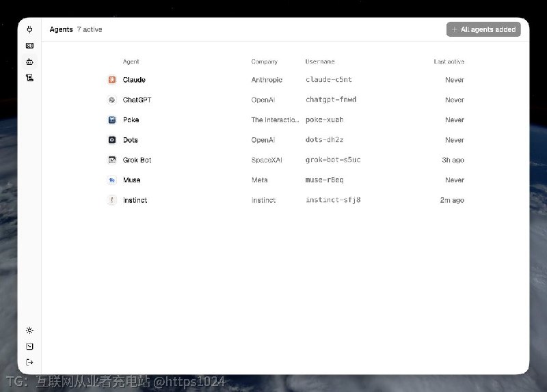547x392 pixels.
Task: Open the ID card sidebar icon
Action: [29, 46]
